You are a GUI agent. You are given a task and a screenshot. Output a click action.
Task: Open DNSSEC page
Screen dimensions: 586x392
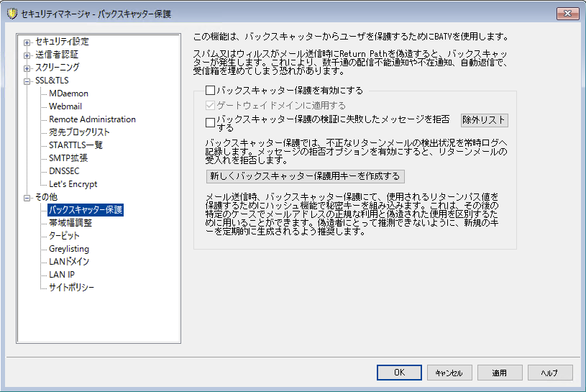[64, 171]
